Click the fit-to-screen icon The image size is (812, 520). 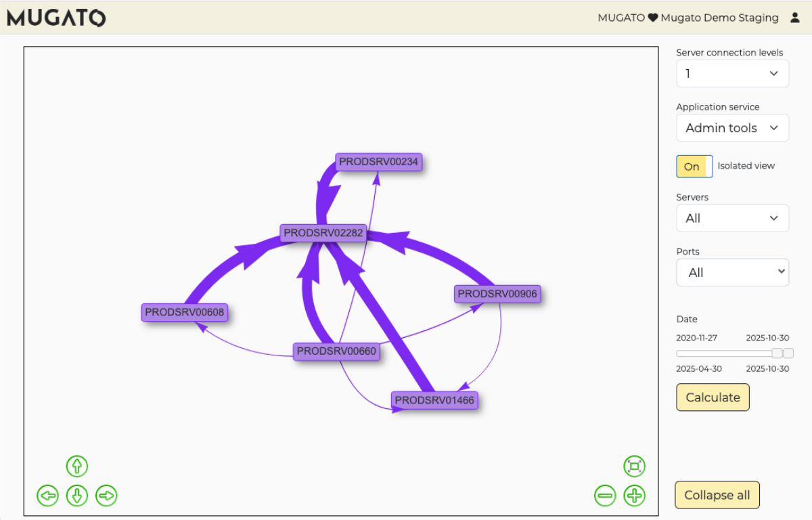coord(634,466)
